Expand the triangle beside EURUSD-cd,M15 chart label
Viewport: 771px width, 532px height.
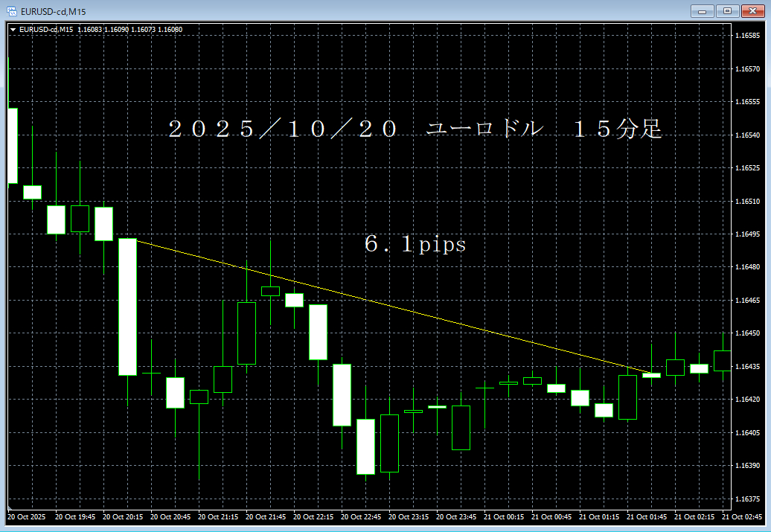click(13, 30)
